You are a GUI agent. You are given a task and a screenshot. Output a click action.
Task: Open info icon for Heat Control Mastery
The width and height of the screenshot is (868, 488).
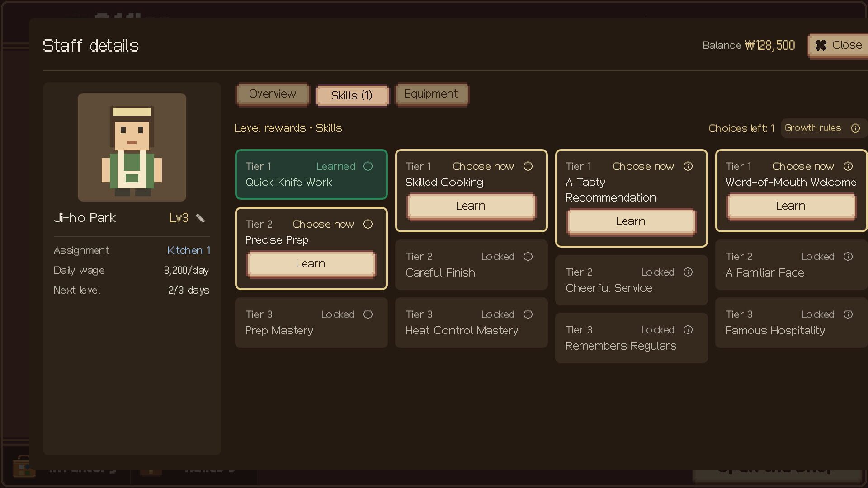[528, 314]
